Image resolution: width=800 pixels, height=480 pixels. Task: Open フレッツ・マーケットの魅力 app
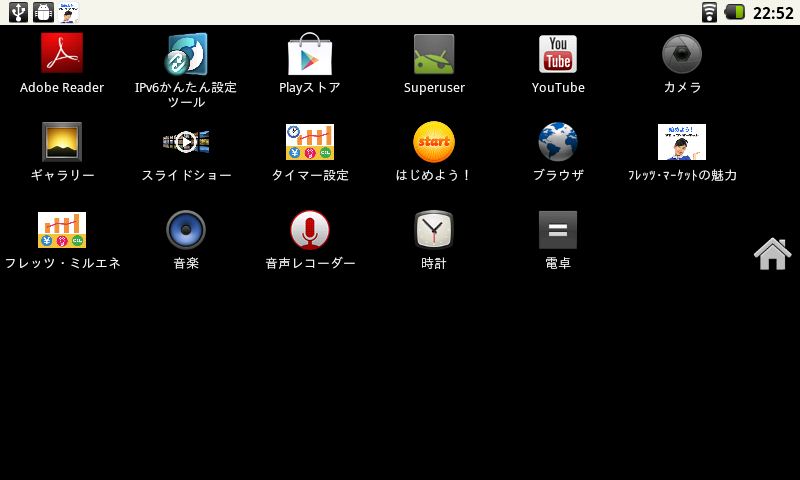pyautogui.click(x=682, y=142)
